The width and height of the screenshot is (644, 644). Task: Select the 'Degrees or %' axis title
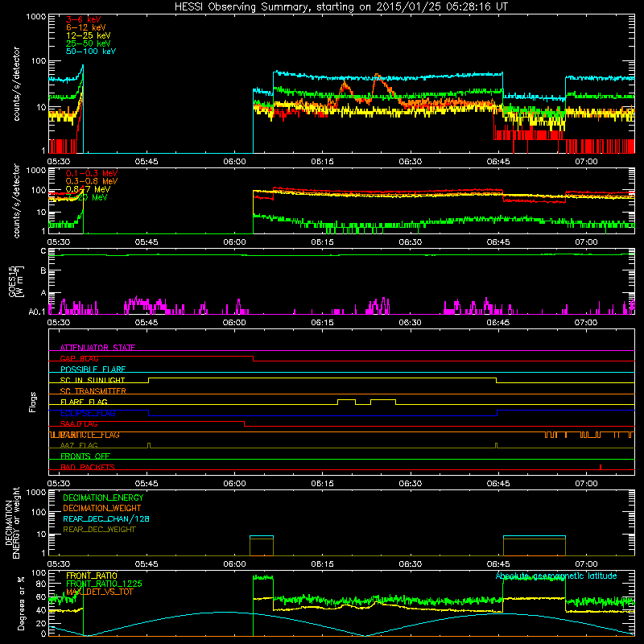click(21, 604)
